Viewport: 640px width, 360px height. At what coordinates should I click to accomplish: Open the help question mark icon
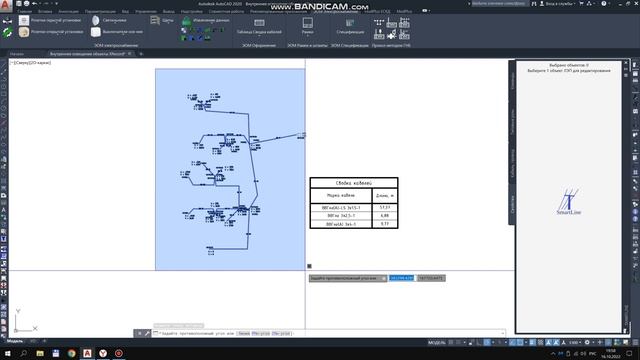(x=604, y=3)
